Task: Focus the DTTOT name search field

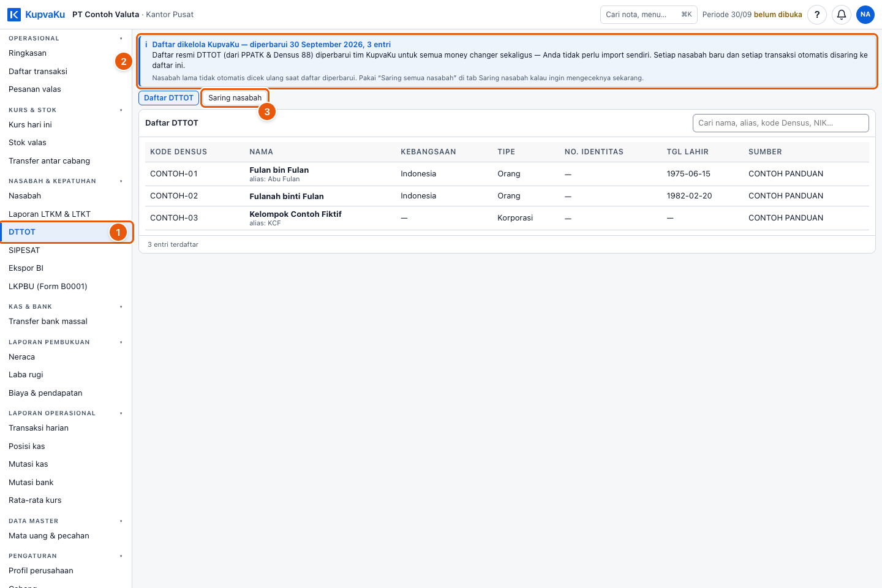Action: pyautogui.click(x=780, y=123)
